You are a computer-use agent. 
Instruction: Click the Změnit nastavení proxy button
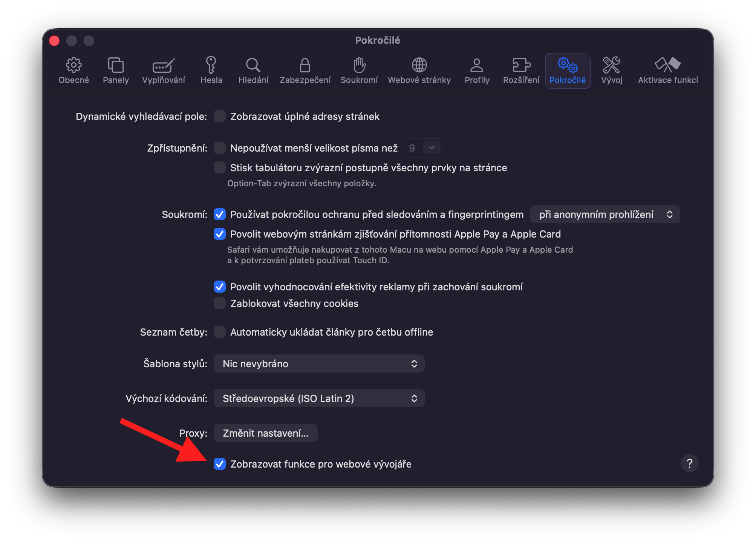pos(265,433)
